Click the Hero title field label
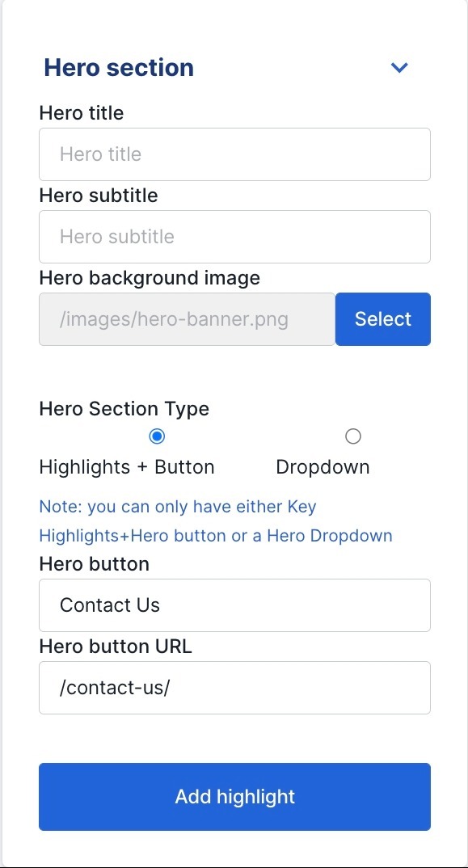The image size is (468, 868). [82, 113]
